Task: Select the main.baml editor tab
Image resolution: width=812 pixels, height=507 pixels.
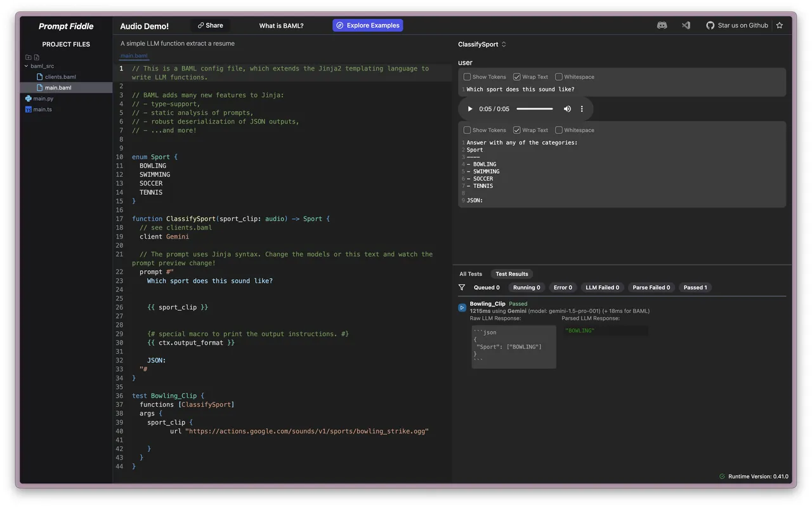Action: click(134, 56)
